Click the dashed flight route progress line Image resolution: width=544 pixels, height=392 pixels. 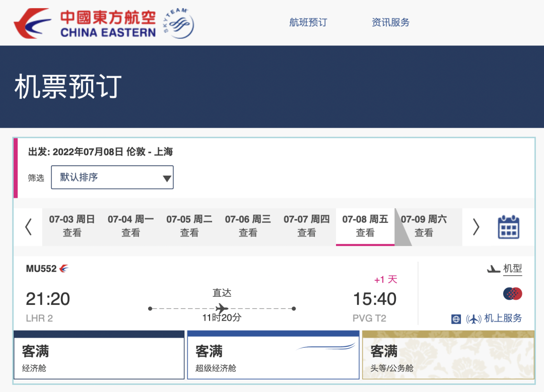[x=221, y=308]
